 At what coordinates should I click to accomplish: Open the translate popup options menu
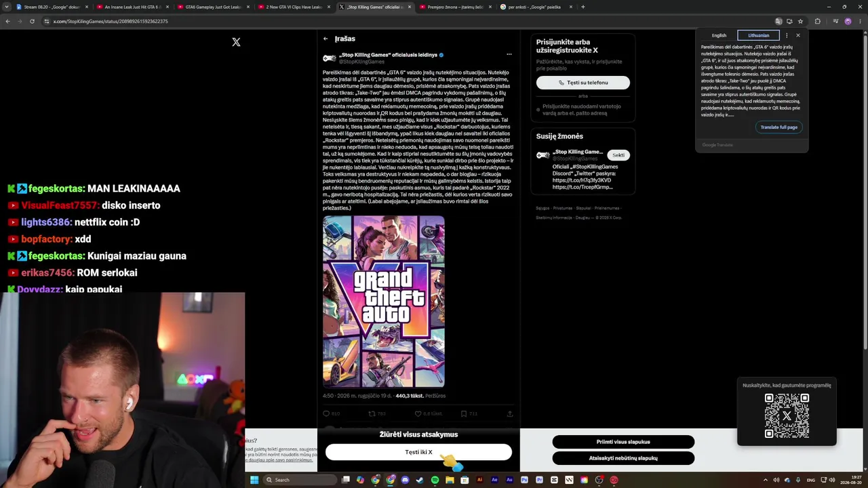coord(787,35)
